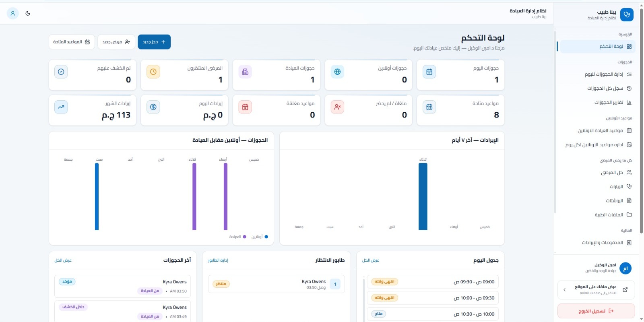Expand عرض ملفك على الموقع chevron
644x322 pixels.
tap(565, 290)
